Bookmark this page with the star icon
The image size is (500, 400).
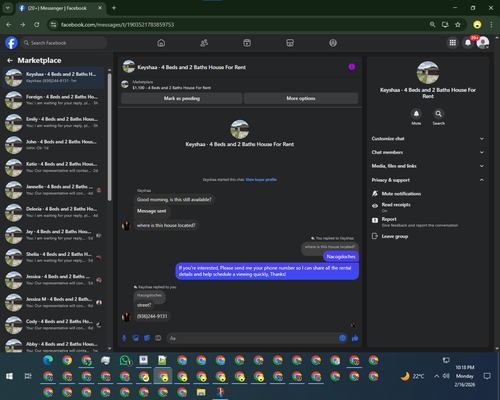458,25
